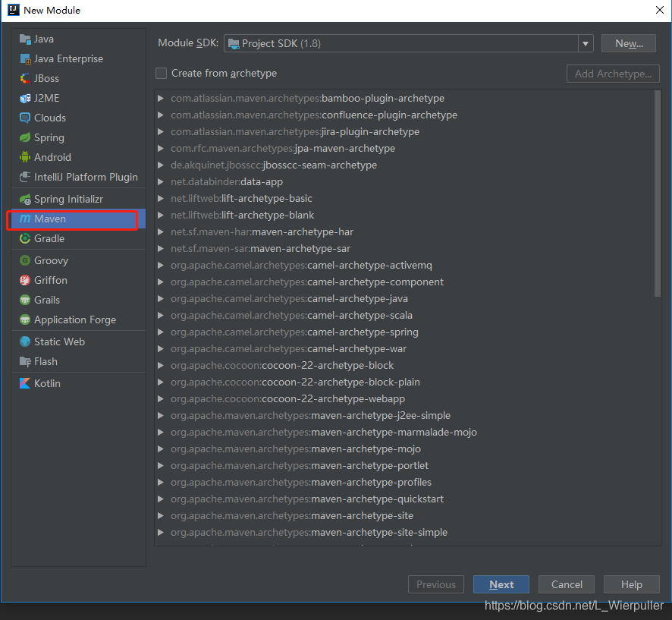Choose the Application Forge icon

click(25, 319)
